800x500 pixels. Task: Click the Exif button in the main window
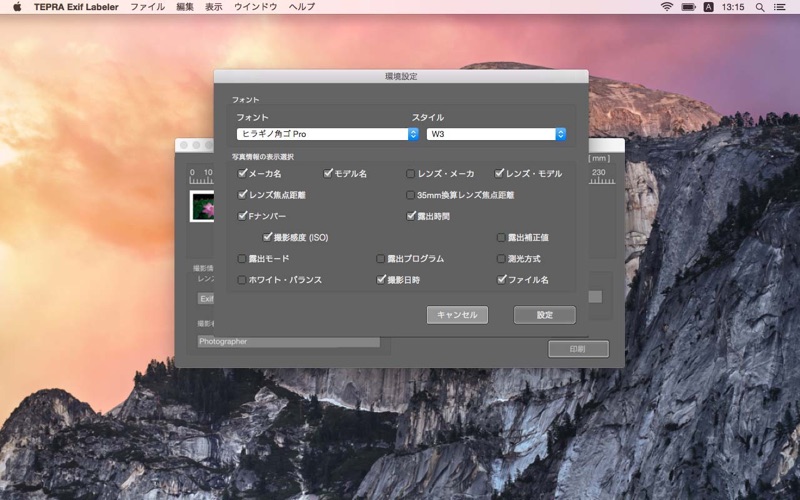pos(206,298)
